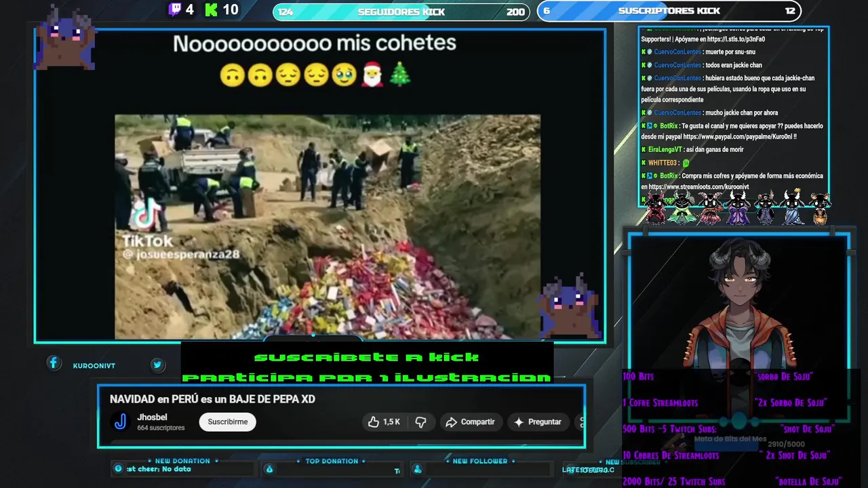Click 'BotRix' username on the paypal message

click(x=669, y=126)
